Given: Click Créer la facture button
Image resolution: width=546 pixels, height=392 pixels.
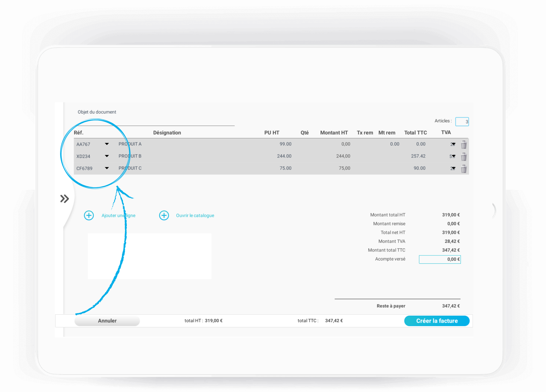Looking at the screenshot, I should [x=437, y=321].
